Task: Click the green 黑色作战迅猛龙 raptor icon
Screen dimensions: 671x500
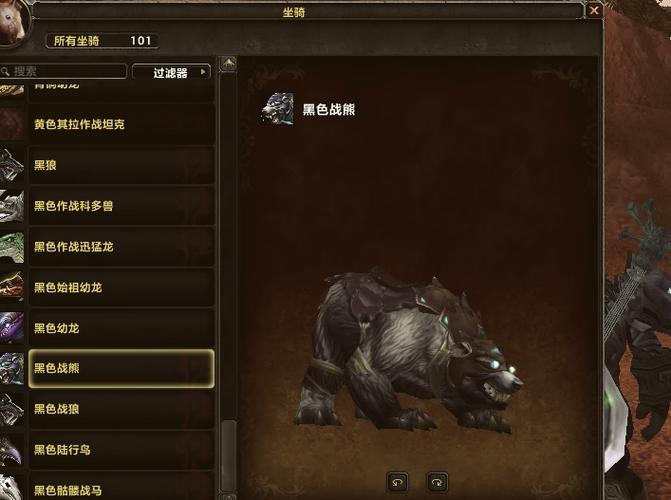Action: click(x=12, y=247)
